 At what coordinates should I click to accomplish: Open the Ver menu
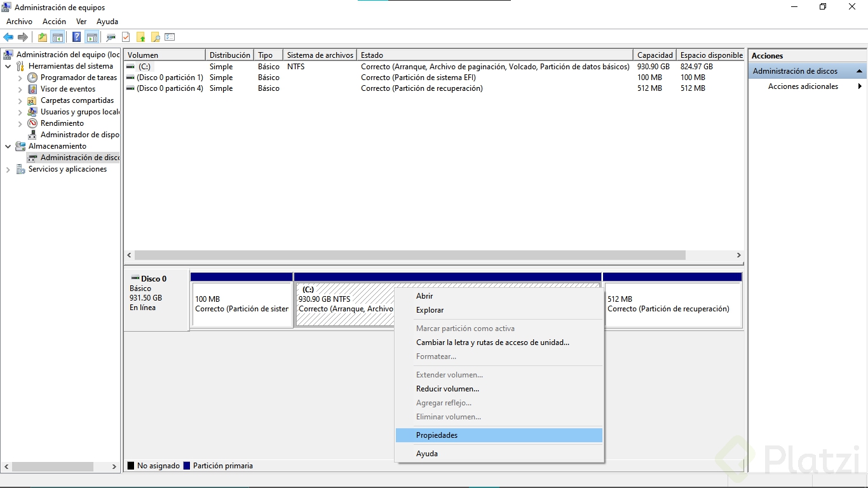[x=81, y=22]
